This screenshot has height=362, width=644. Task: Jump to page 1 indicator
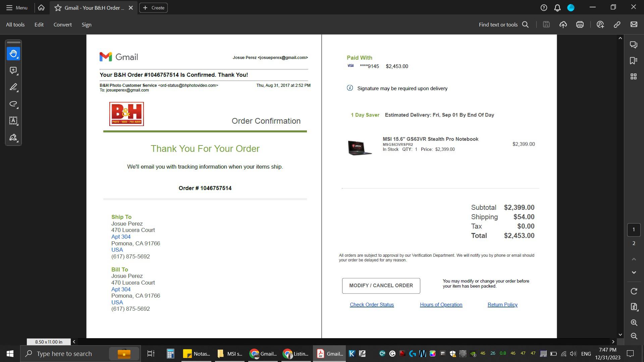point(634,230)
